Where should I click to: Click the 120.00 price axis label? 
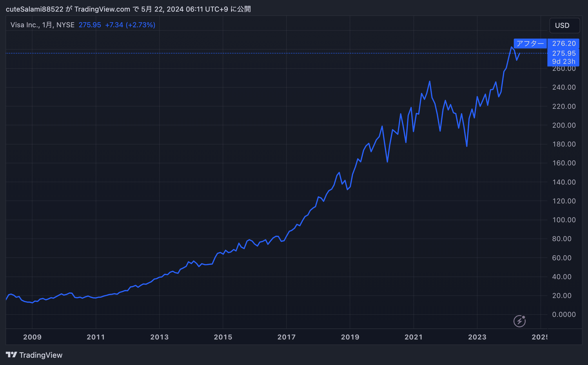[x=564, y=201]
